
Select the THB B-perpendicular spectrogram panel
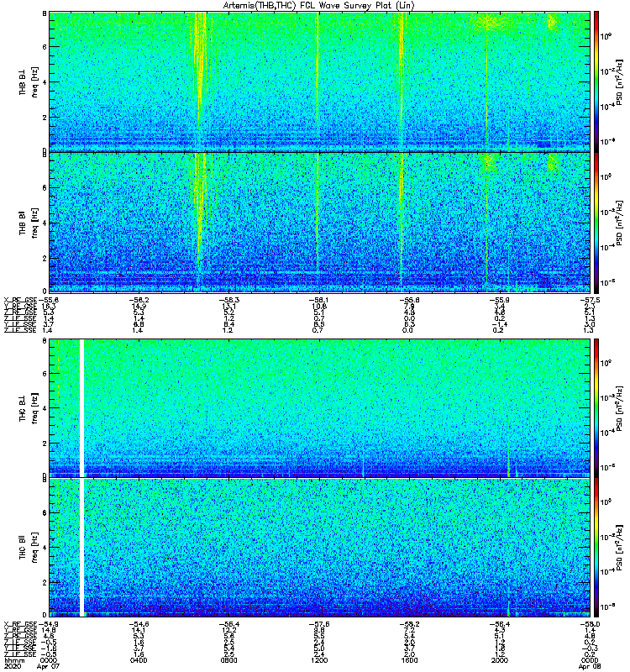320,81
